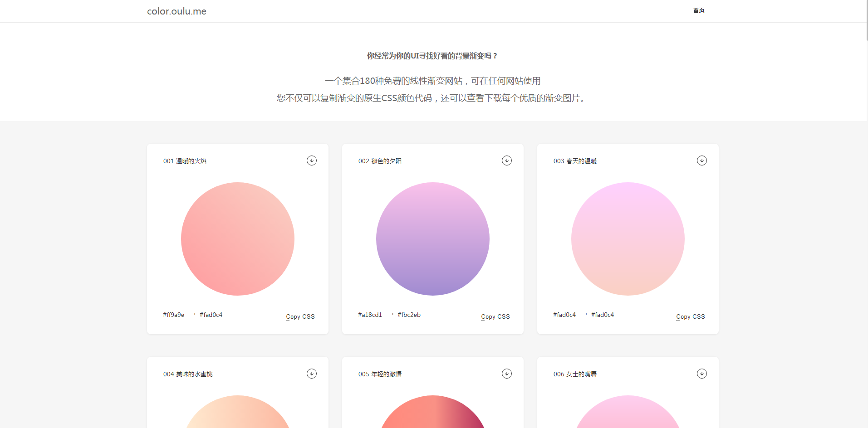Copy CSS for 温暖的火焰 gradient

300,316
